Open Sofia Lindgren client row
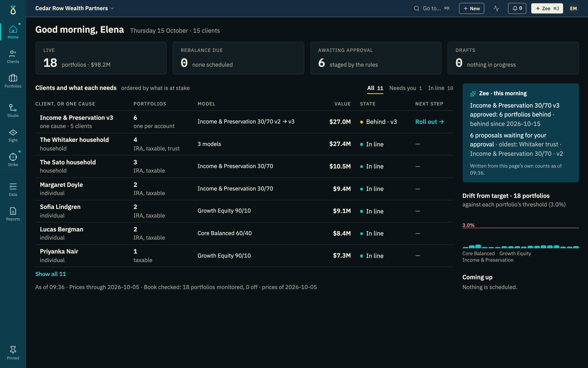 click(244, 211)
